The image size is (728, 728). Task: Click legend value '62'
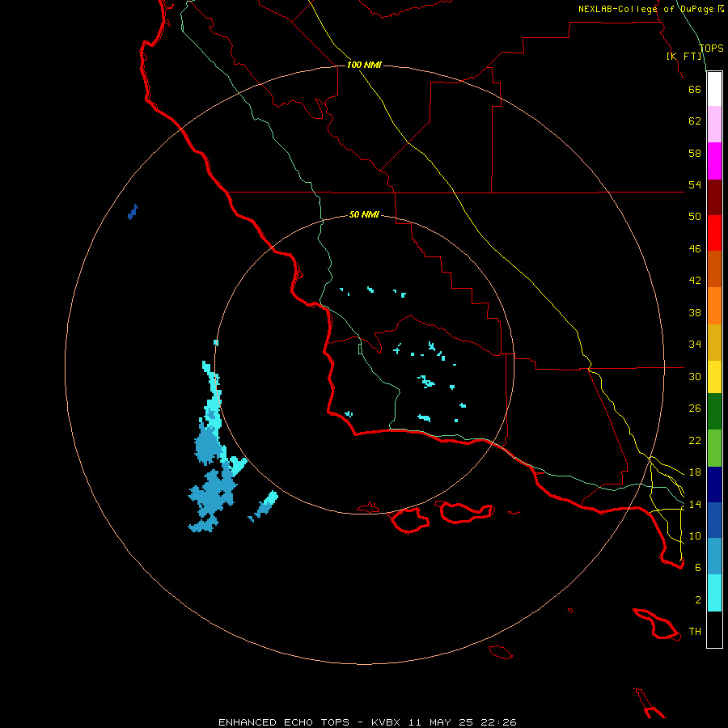pos(695,121)
